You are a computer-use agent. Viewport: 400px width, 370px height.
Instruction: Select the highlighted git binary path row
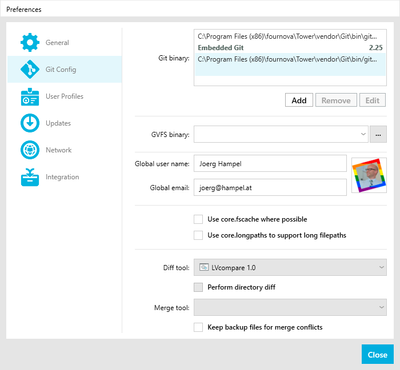290,64
